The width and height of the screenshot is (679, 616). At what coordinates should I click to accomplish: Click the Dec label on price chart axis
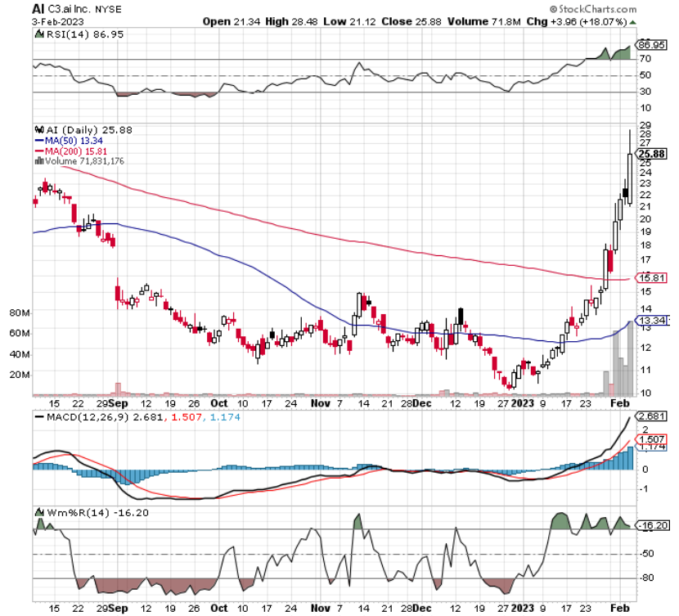[422, 403]
